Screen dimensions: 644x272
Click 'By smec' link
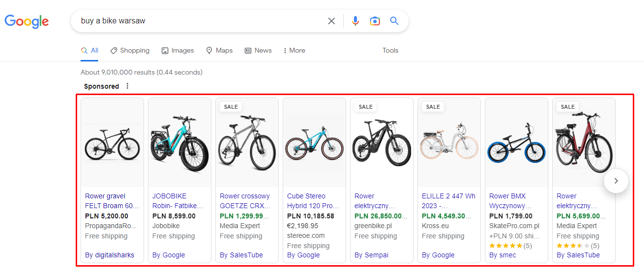point(502,255)
